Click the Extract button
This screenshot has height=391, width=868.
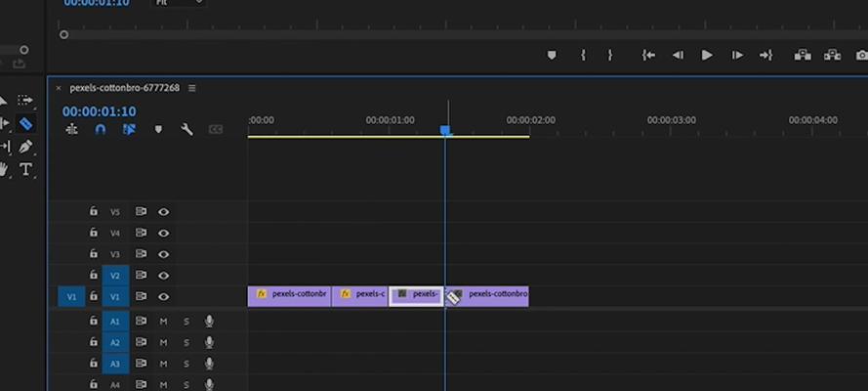[832, 56]
